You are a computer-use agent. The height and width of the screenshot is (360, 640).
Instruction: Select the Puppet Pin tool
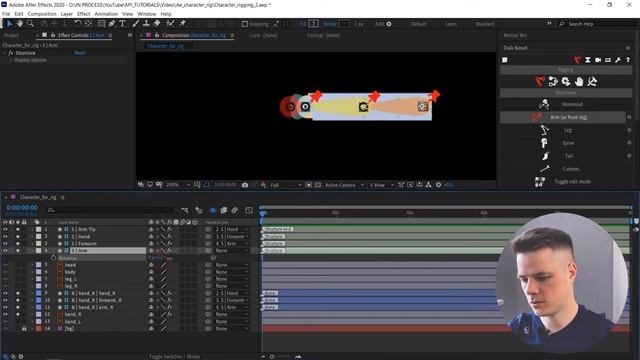click(x=183, y=24)
